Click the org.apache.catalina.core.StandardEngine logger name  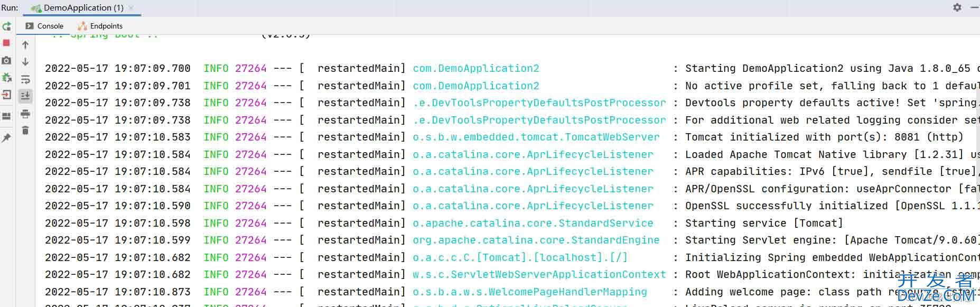tap(536, 240)
